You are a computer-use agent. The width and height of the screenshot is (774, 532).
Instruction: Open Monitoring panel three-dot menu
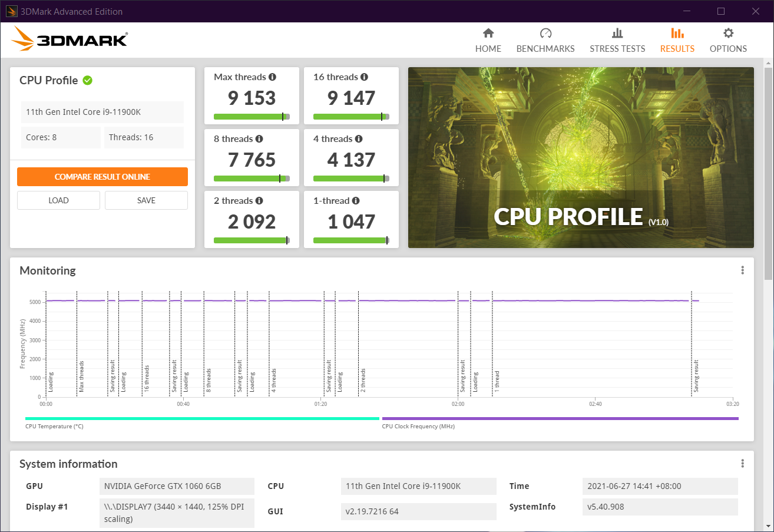742,270
